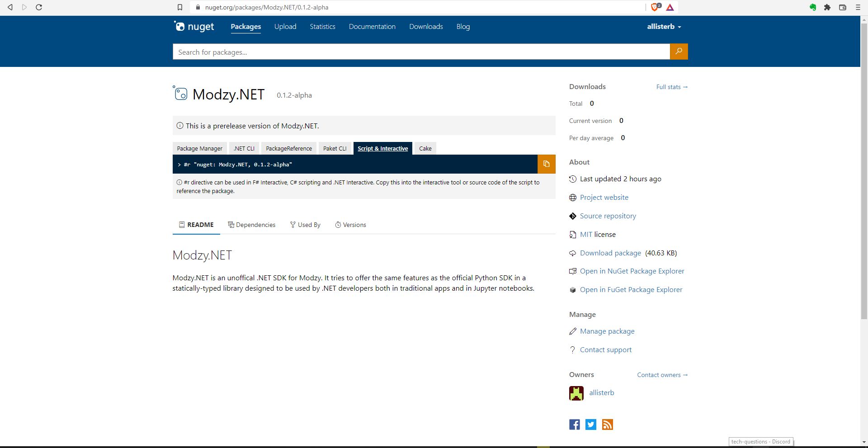This screenshot has height=448, width=868.
Task: Copy the script command with the copy icon
Action: tap(546, 164)
